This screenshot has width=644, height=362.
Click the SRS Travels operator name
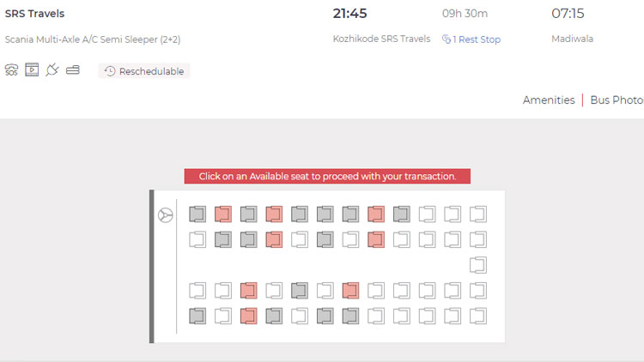[34, 14]
